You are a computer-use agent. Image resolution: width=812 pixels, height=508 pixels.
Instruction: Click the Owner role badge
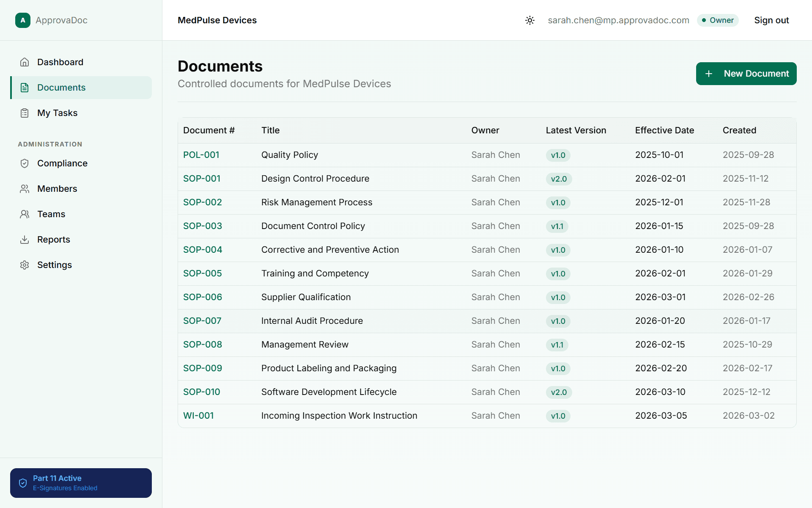718,20
